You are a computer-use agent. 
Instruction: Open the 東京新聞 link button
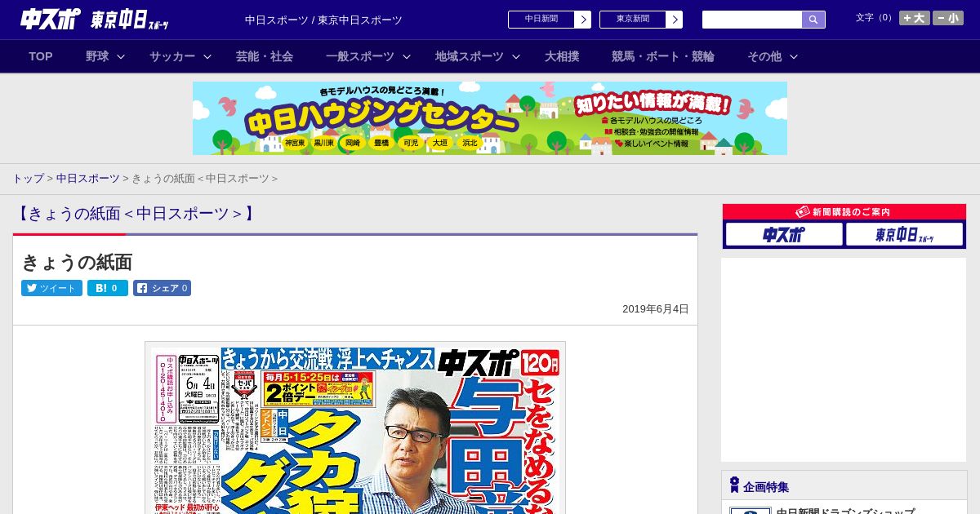click(x=633, y=20)
